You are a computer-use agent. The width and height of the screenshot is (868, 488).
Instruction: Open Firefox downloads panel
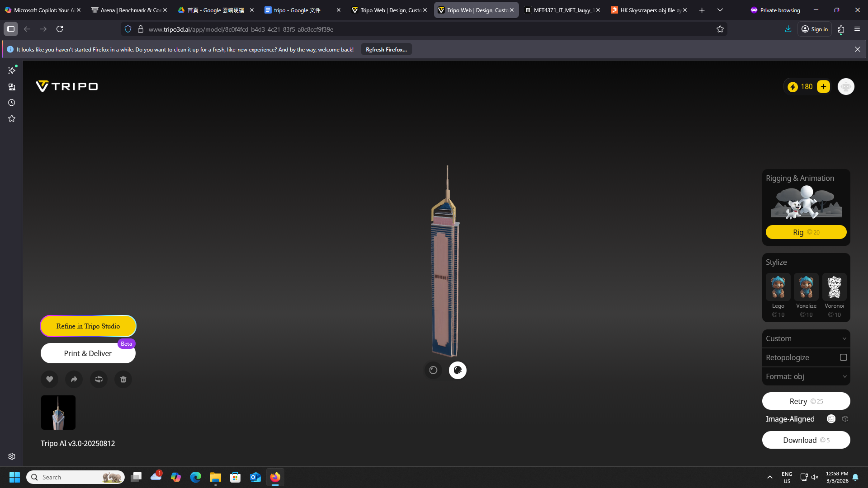[x=788, y=29]
